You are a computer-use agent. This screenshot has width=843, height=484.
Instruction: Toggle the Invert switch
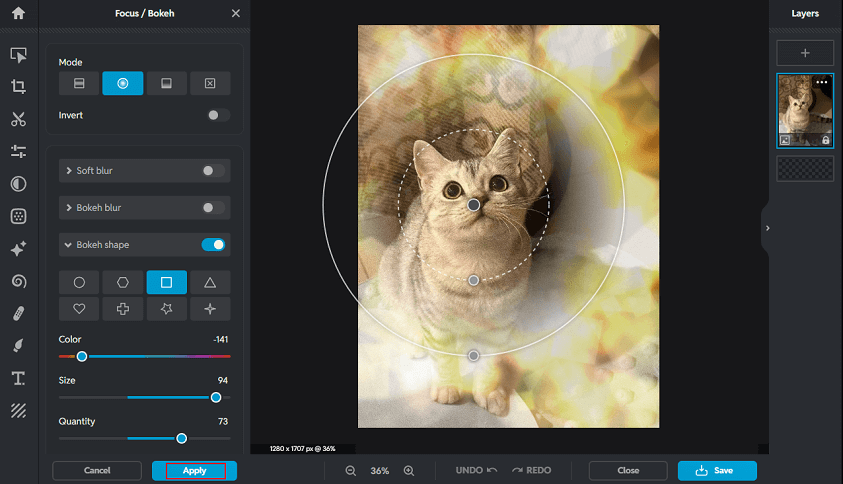pos(218,115)
